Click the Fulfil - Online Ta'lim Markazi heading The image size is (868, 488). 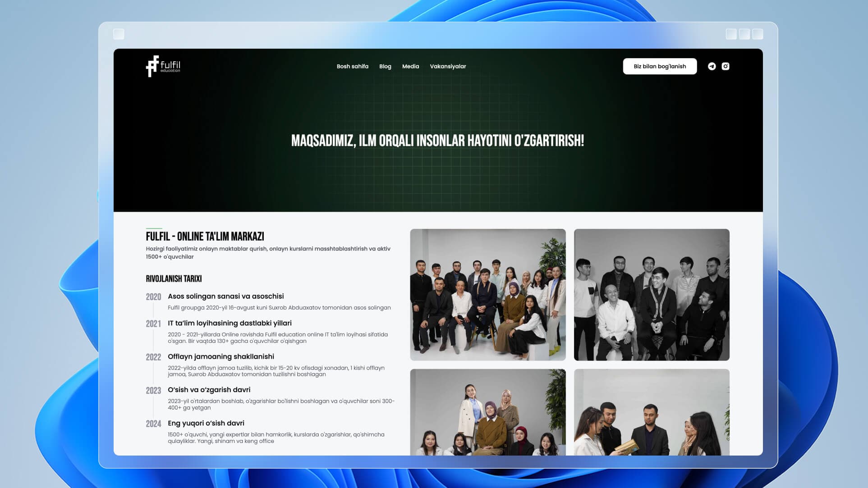point(205,237)
